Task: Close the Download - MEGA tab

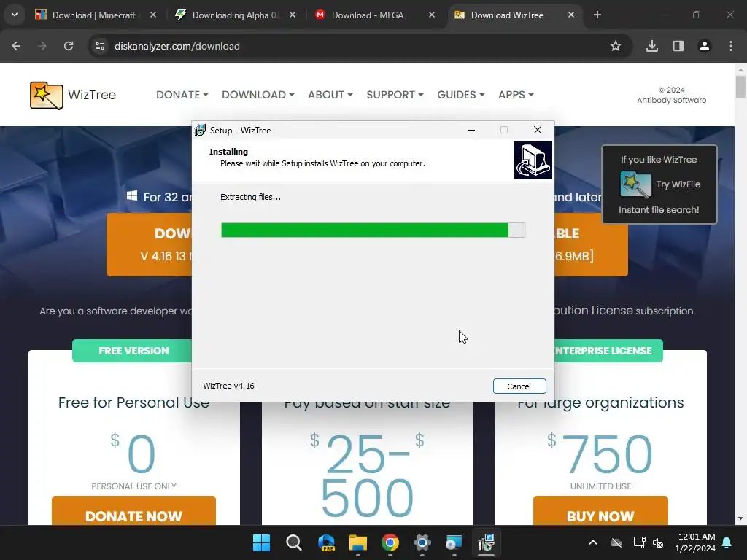Action: (x=432, y=15)
